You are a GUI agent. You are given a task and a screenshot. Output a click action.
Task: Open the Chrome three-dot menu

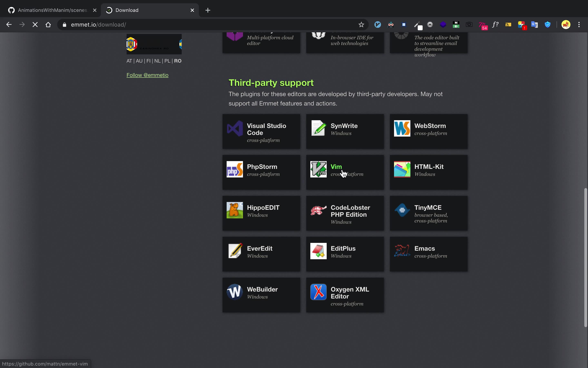[579, 25]
